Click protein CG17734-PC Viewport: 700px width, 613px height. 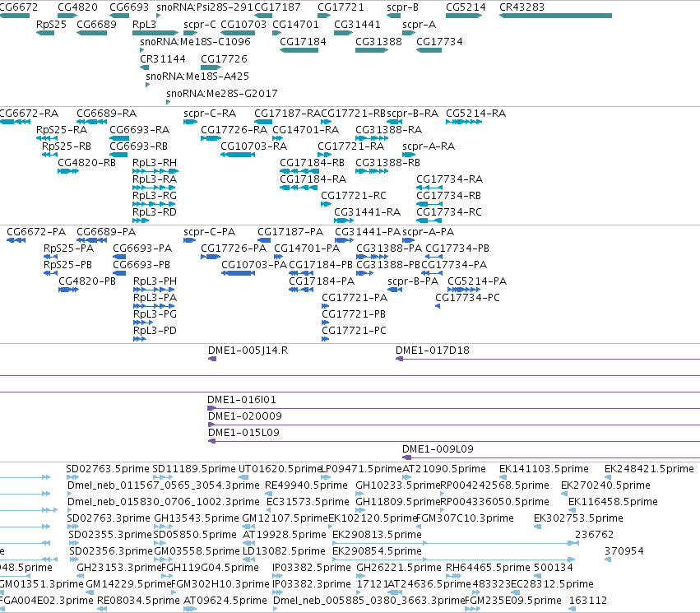pyautogui.click(x=467, y=298)
